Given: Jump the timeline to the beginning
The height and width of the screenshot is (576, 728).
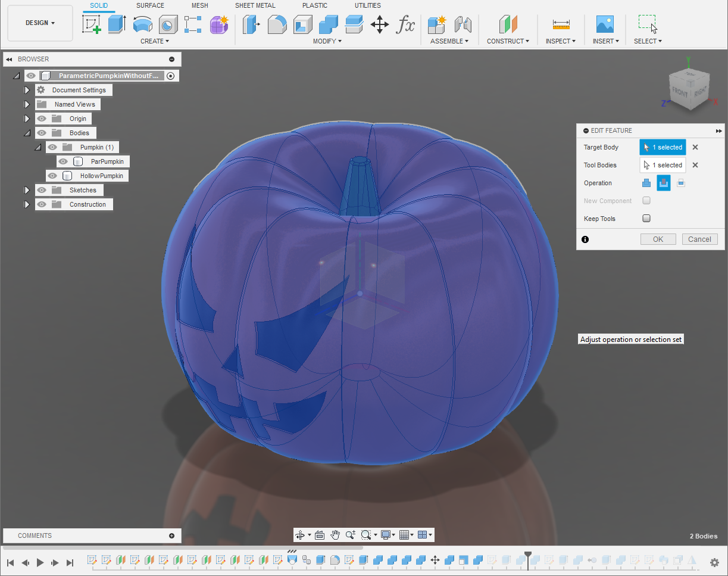Looking at the screenshot, I should tap(11, 562).
